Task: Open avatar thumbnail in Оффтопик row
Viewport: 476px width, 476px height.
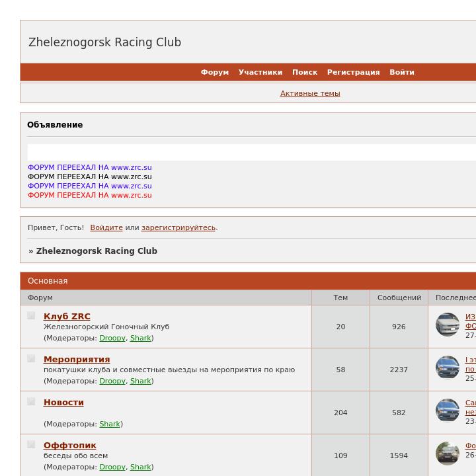Action: [x=447, y=454]
